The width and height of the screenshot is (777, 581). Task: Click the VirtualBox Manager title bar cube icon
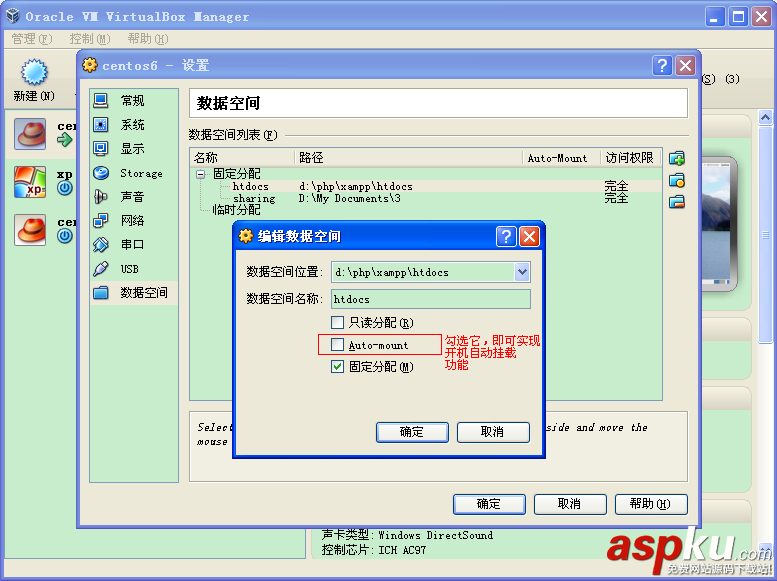[x=13, y=16]
